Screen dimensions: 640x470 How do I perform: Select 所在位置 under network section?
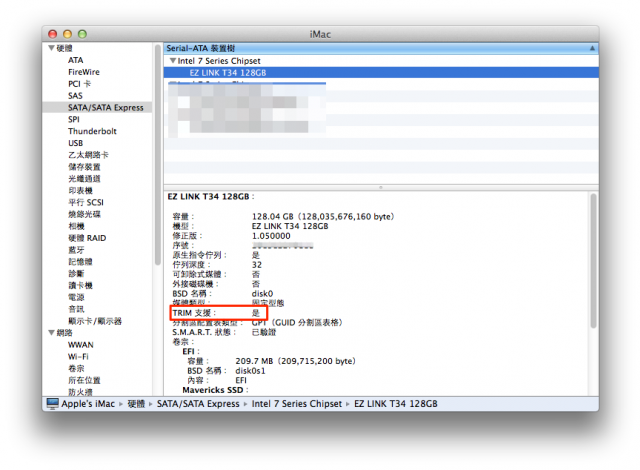coord(84,380)
